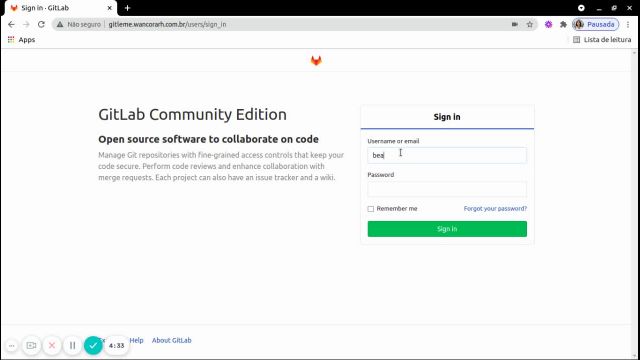640x360 pixels.
Task: Click the browser forward arrow
Action: [26, 24]
